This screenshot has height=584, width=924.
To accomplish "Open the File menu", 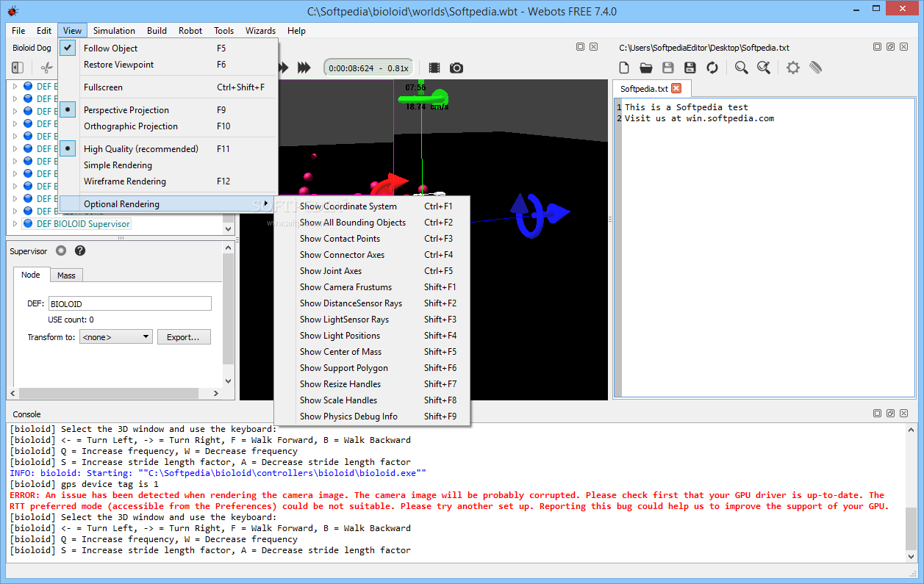I will tap(18, 31).
